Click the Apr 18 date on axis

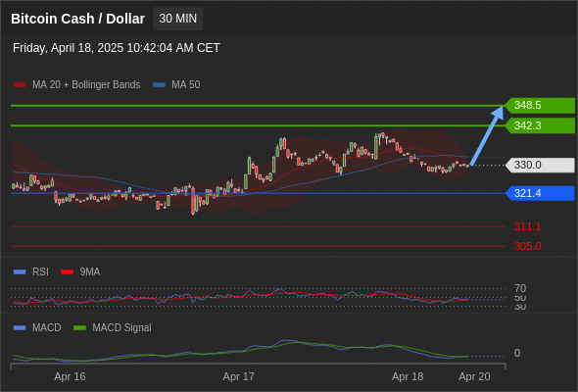tap(408, 376)
